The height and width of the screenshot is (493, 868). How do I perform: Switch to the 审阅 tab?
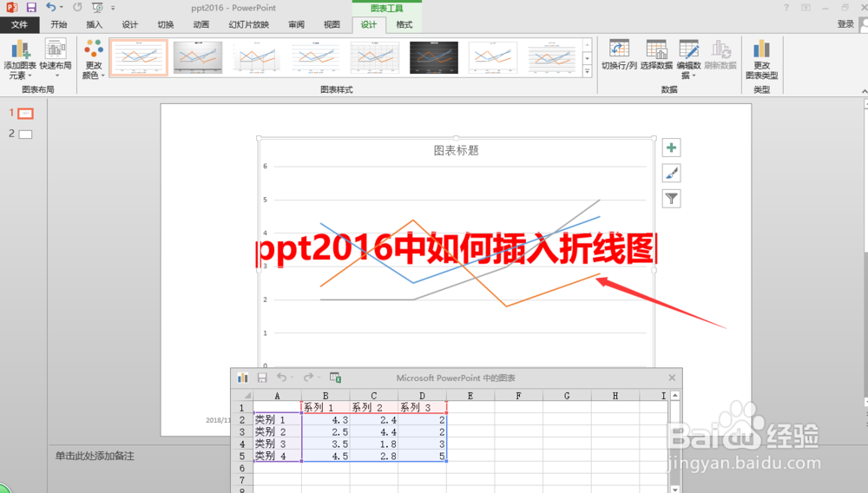coord(296,24)
